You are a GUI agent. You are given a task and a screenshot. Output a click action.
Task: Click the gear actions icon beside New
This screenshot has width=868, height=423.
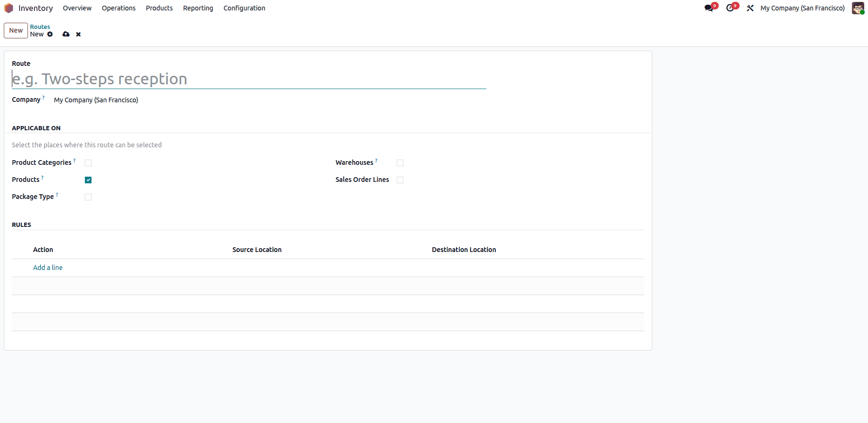click(x=50, y=34)
